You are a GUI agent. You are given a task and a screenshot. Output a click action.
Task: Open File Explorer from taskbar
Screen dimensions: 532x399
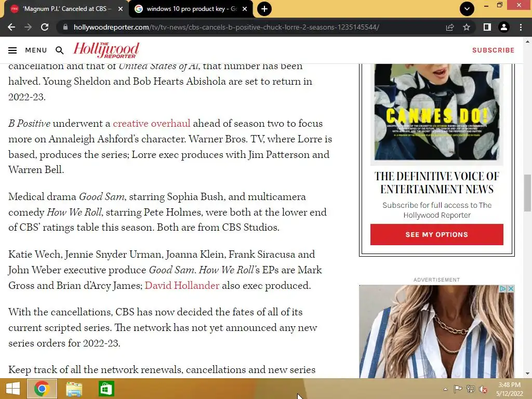click(x=74, y=389)
